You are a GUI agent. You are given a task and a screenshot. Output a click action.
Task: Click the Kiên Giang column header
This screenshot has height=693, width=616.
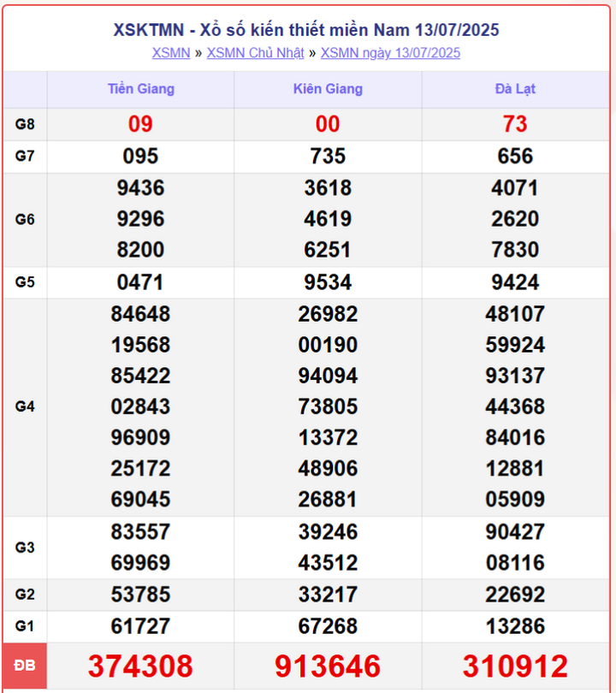tap(328, 89)
